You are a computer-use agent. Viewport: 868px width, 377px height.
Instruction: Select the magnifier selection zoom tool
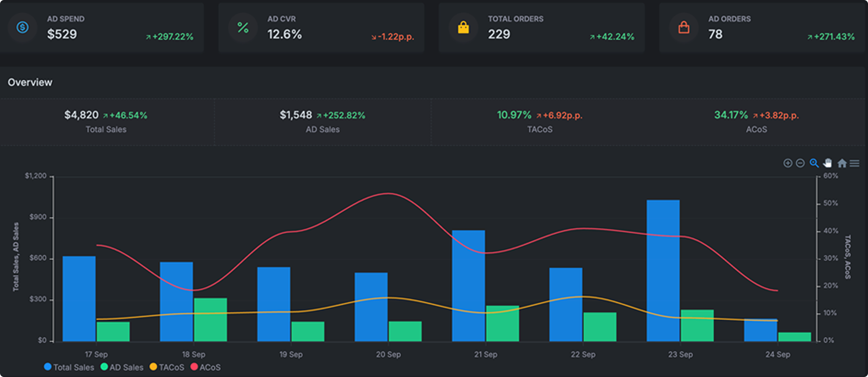814,163
